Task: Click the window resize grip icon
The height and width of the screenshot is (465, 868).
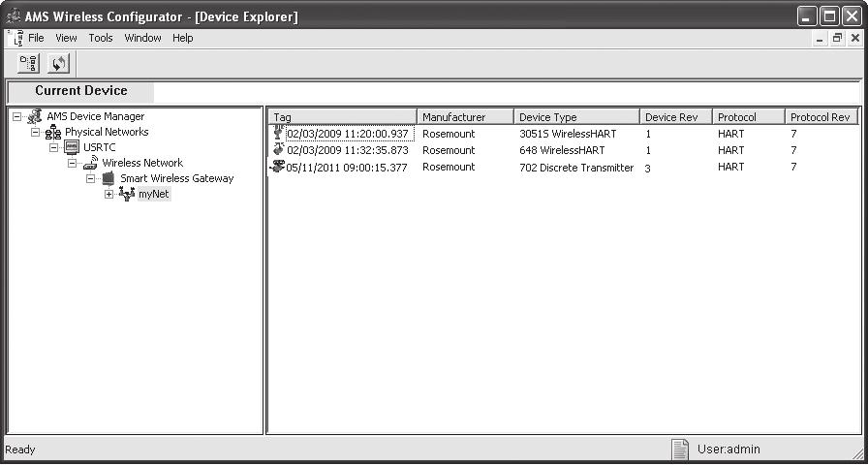Action: tap(857, 454)
